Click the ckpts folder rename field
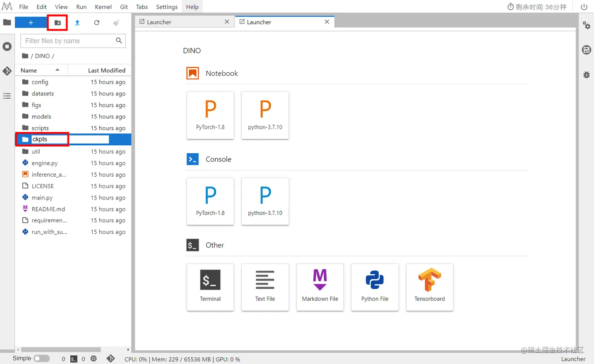 coord(70,139)
